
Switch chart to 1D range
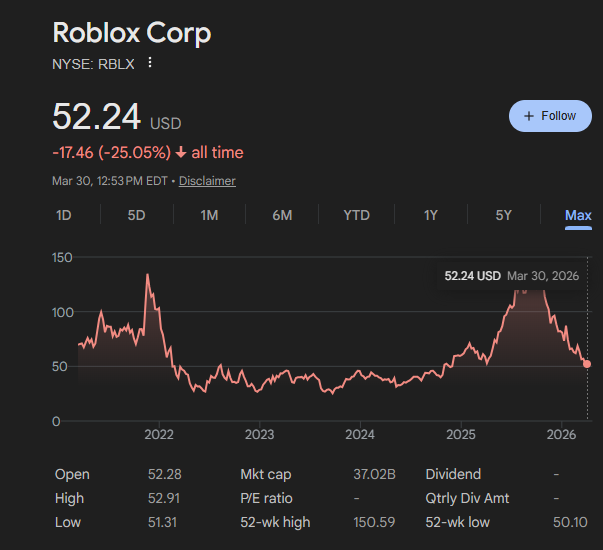(x=64, y=215)
